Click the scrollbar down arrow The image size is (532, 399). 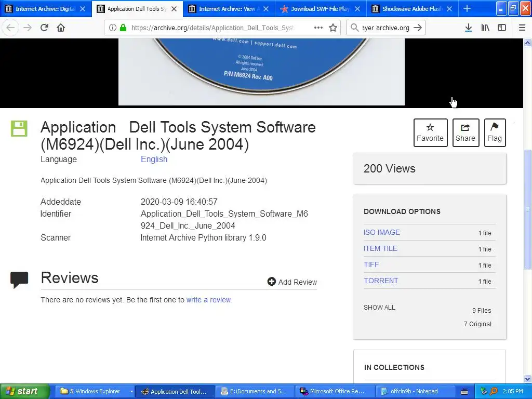(527, 379)
